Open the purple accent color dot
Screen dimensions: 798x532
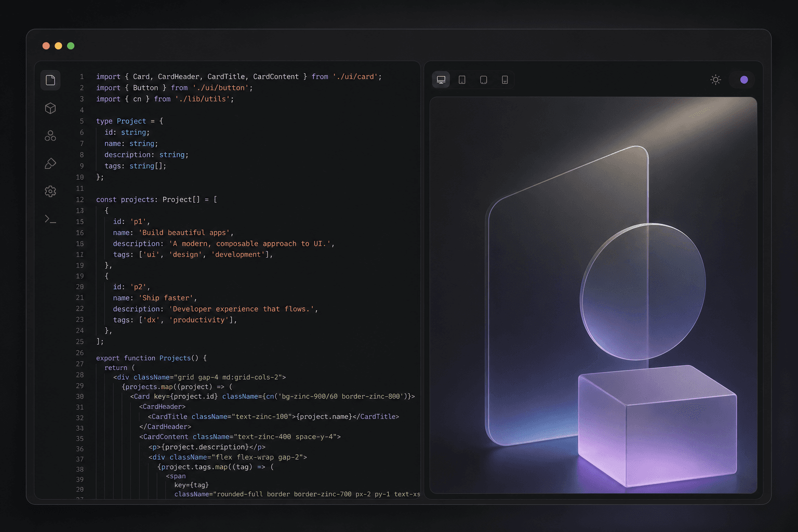pyautogui.click(x=744, y=79)
